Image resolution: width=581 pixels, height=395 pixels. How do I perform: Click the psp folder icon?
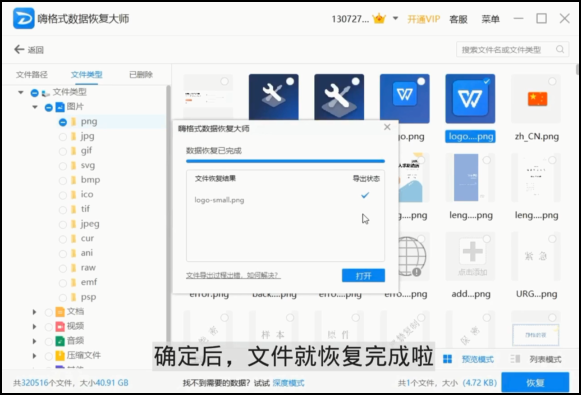pyautogui.click(x=73, y=297)
